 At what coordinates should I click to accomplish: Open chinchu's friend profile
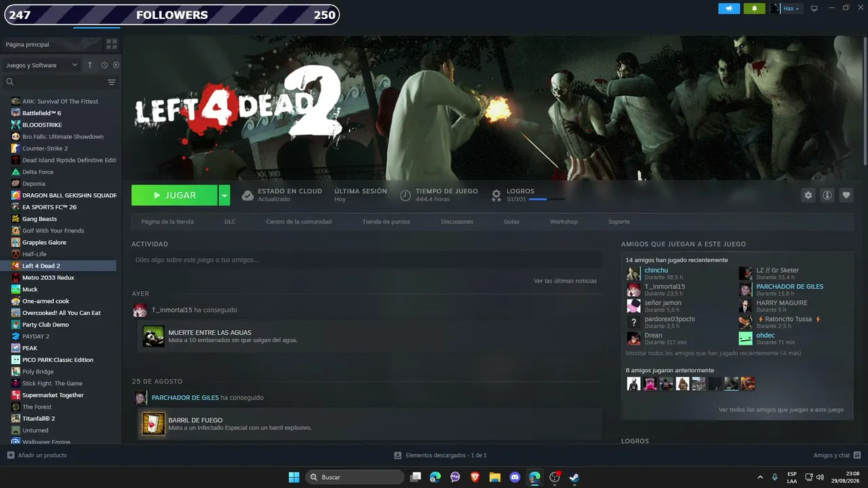656,270
